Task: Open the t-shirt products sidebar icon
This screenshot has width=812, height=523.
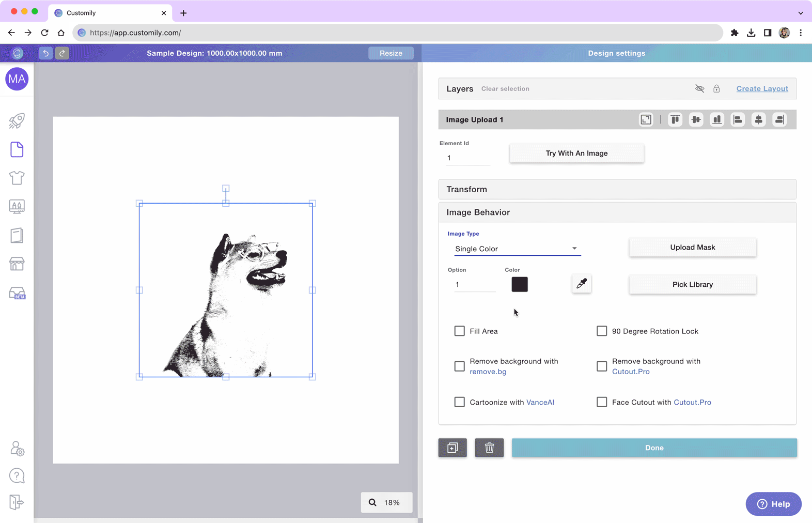Action: [17, 178]
